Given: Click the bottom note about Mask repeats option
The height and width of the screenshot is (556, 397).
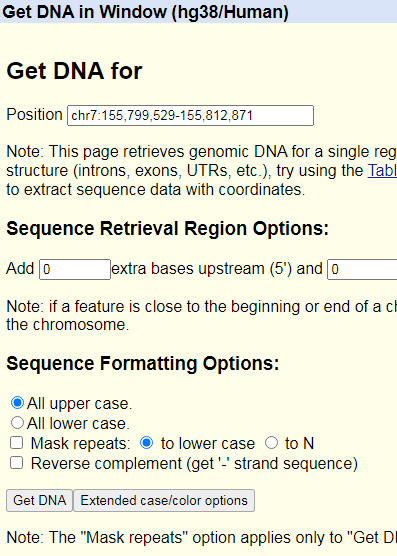Looking at the screenshot, I should tap(202, 538).
